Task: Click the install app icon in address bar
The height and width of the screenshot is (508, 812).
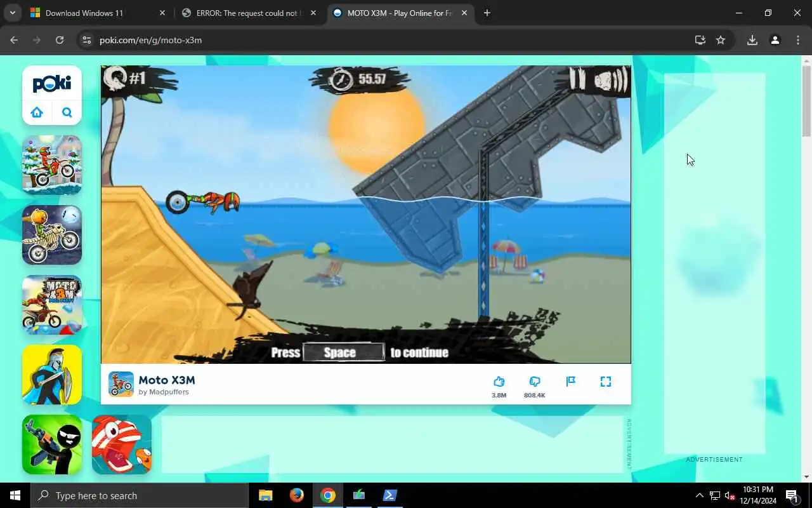Action: pyautogui.click(x=700, y=40)
